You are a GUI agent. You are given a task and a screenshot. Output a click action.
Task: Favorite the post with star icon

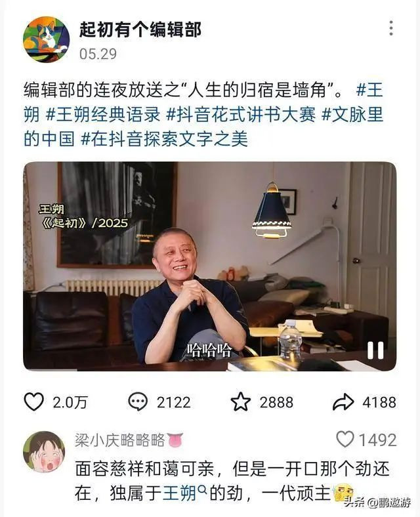(x=241, y=402)
